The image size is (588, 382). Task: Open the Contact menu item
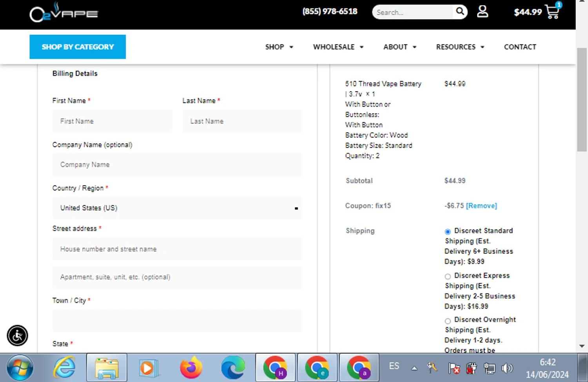click(520, 47)
